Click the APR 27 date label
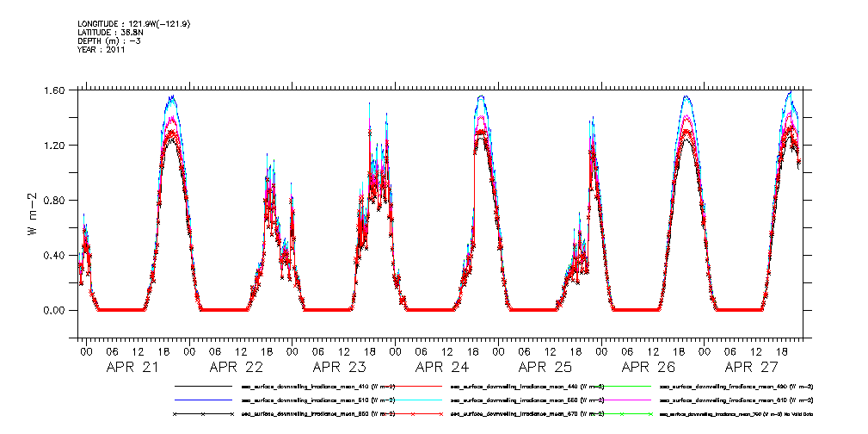Viewport: 868px width, 434px height. click(x=752, y=368)
